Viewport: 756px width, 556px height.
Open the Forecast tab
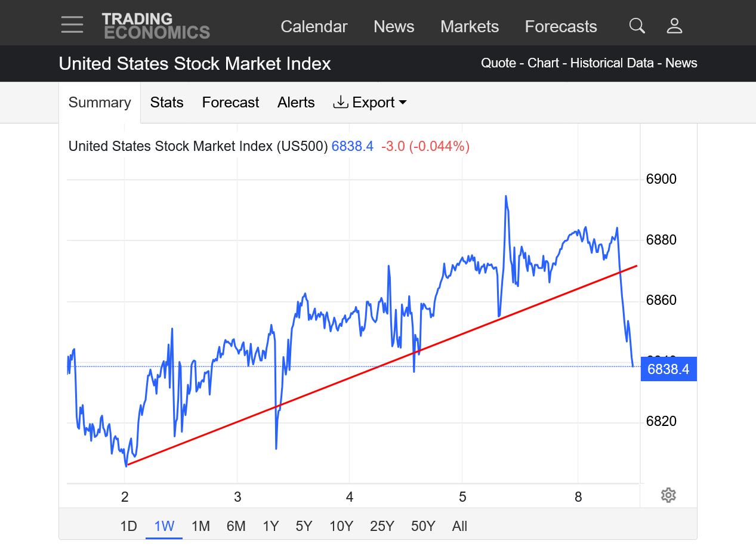pos(230,103)
